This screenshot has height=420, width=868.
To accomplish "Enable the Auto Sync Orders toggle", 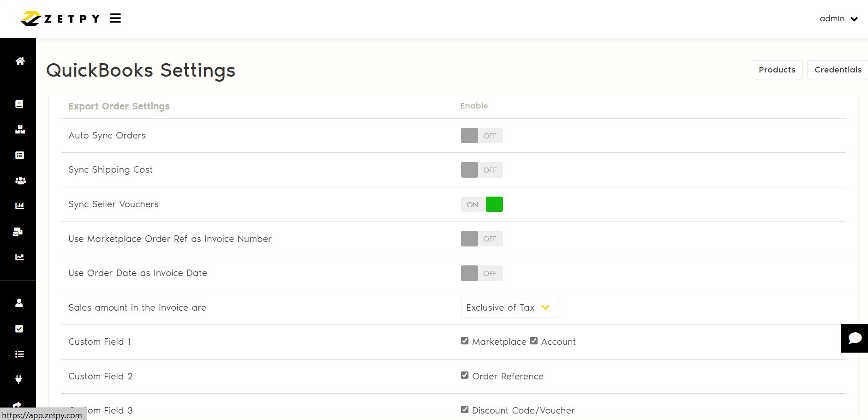I will coord(481,136).
